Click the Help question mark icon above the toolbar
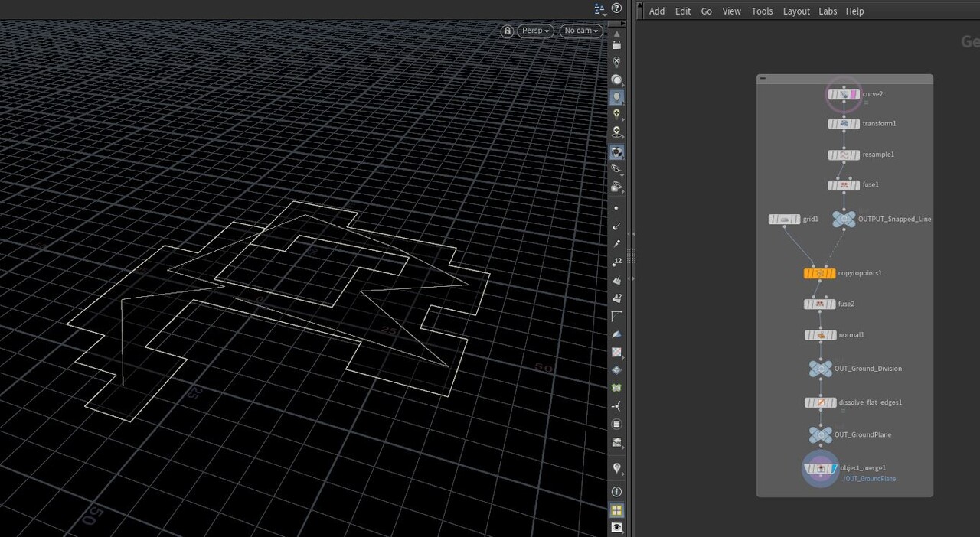 617,8
